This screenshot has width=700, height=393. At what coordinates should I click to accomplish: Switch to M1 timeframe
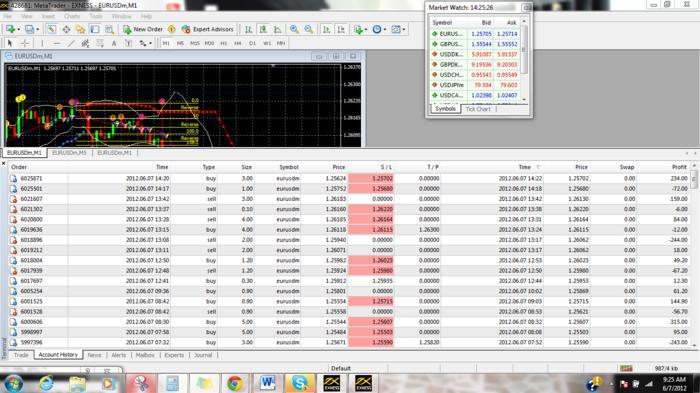166,43
